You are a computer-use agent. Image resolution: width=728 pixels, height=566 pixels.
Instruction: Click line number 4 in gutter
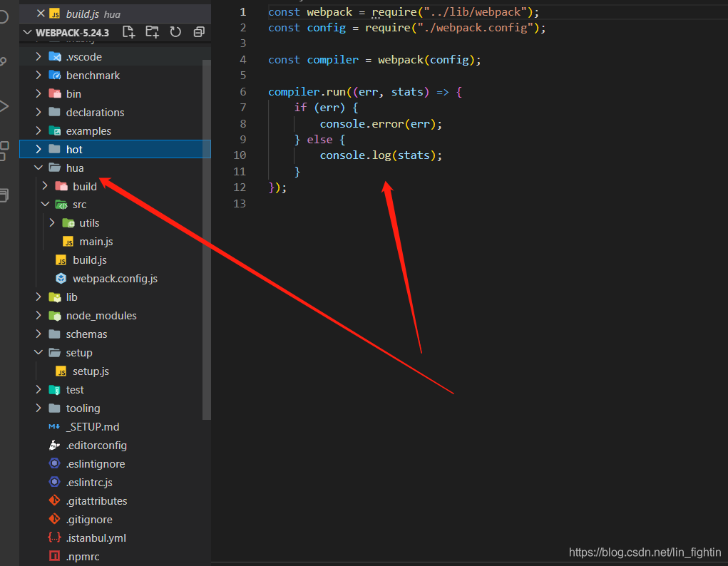tap(243, 59)
